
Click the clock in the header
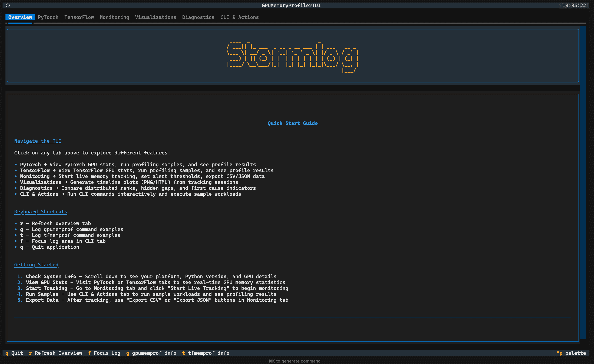point(574,5)
